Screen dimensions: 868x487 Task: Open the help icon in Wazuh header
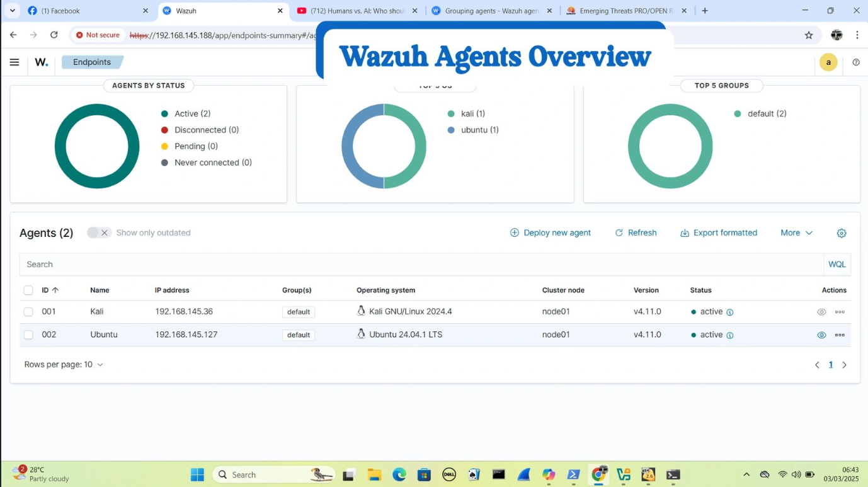(856, 62)
